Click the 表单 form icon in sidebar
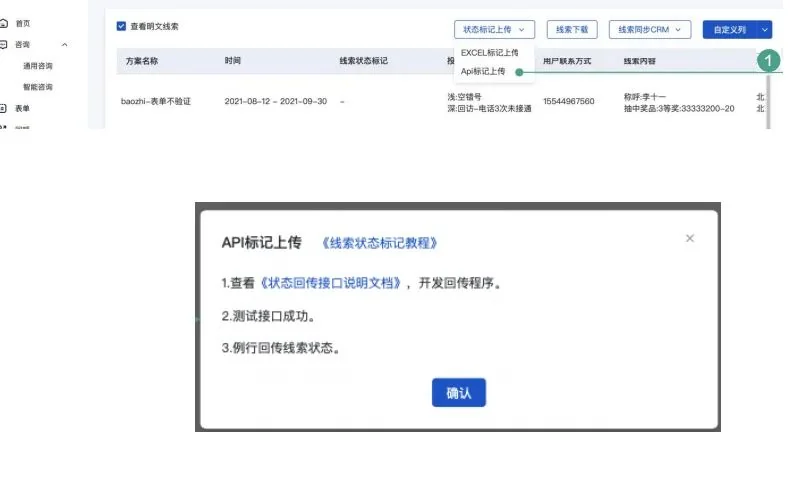 coord(4,108)
